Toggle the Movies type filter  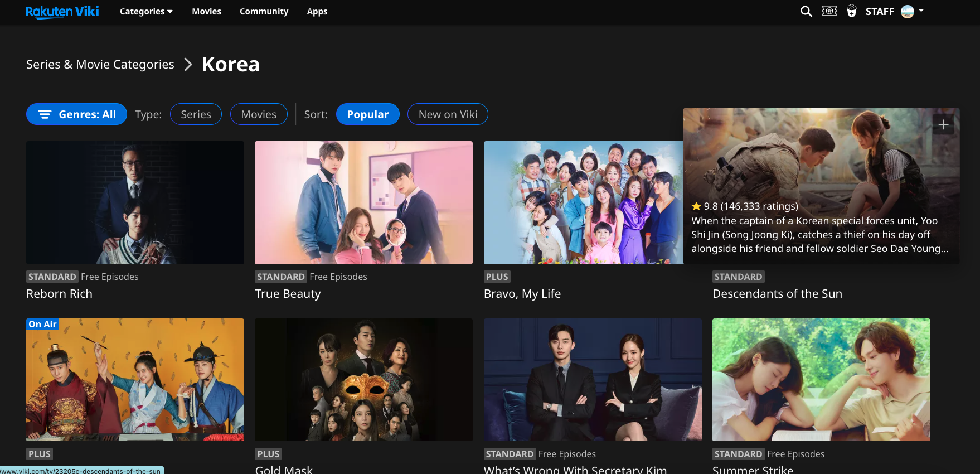coord(259,114)
